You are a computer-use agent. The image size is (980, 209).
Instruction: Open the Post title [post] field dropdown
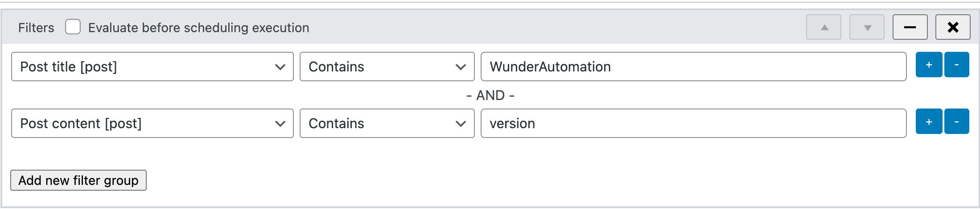(x=152, y=67)
